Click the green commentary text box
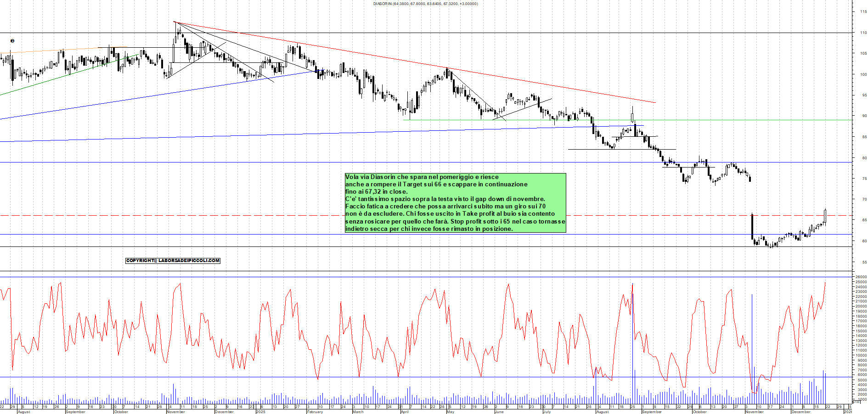This screenshot has height=414, width=868. [455, 202]
